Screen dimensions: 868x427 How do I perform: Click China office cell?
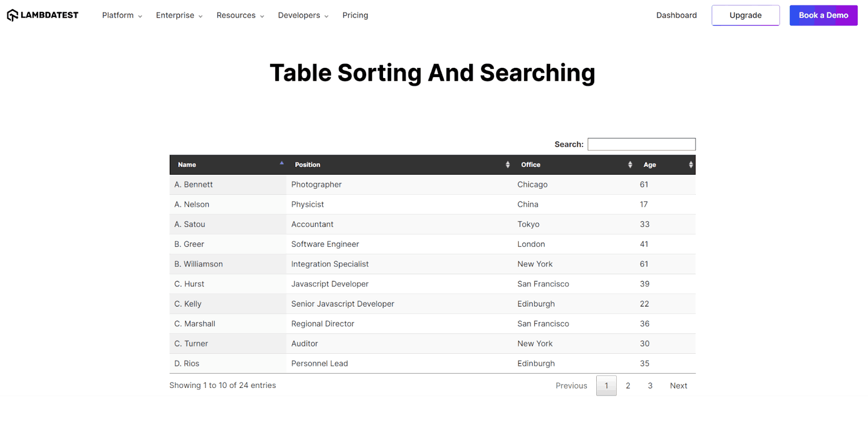(x=574, y=205)
